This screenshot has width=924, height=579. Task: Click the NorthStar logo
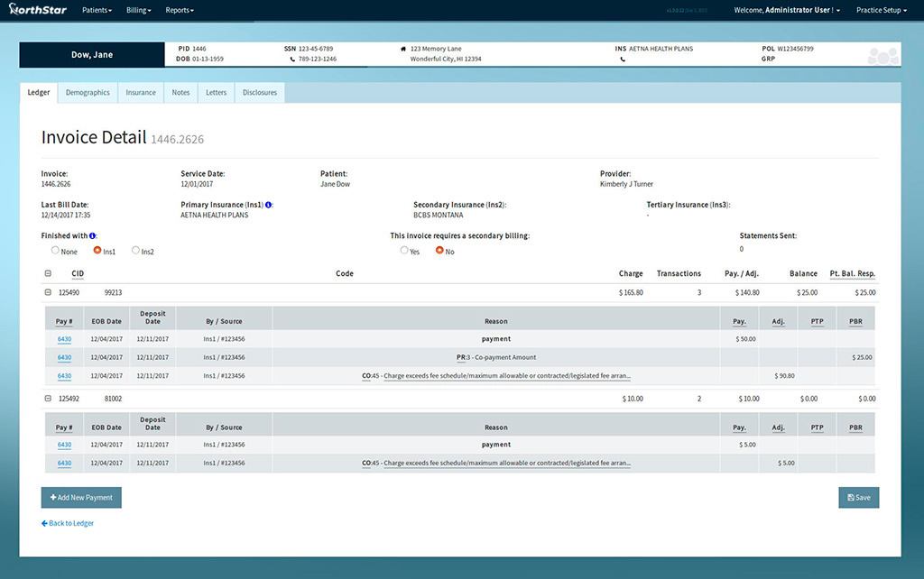click(x=36, y=10)
